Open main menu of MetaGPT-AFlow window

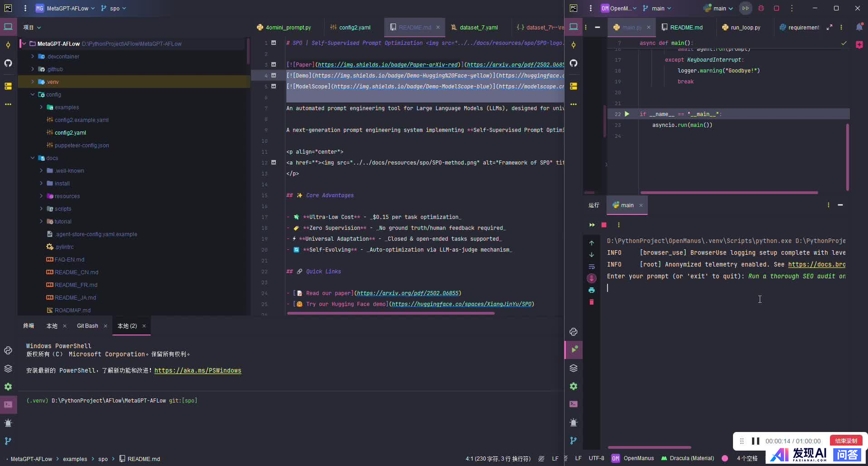[25, 8]
